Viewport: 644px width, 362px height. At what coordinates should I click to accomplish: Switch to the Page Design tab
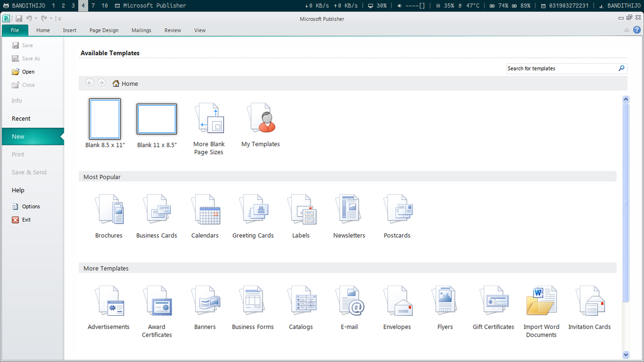[104, 30]
